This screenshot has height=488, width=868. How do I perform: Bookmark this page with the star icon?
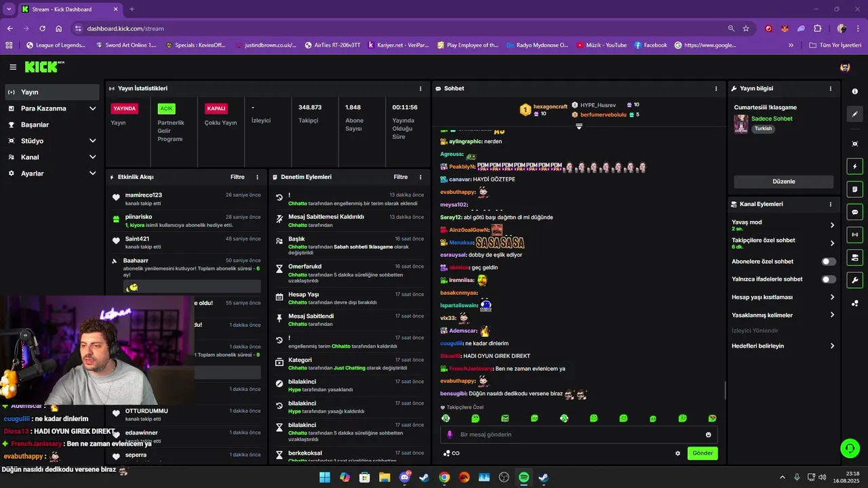746,28
